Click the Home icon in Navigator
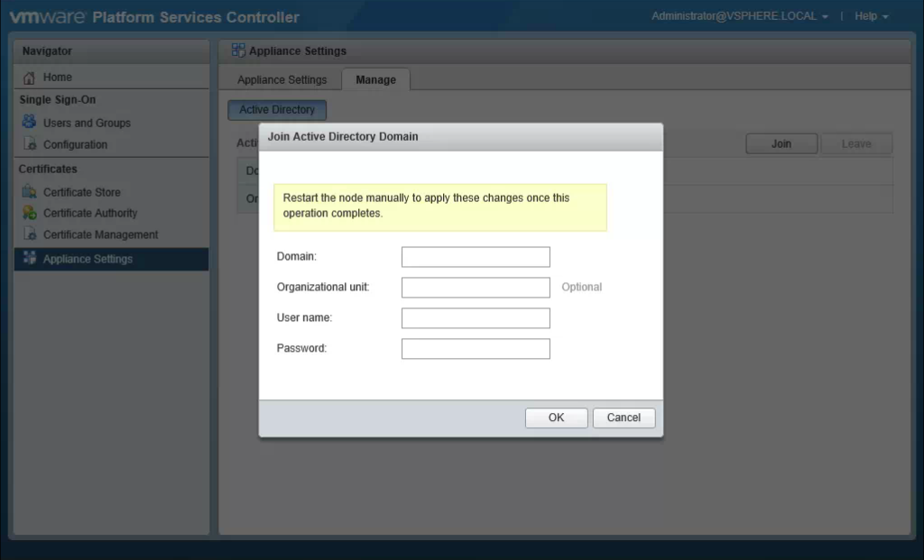Screen dimensions: 924x560 pyautogui.click(x=29, y=78)
